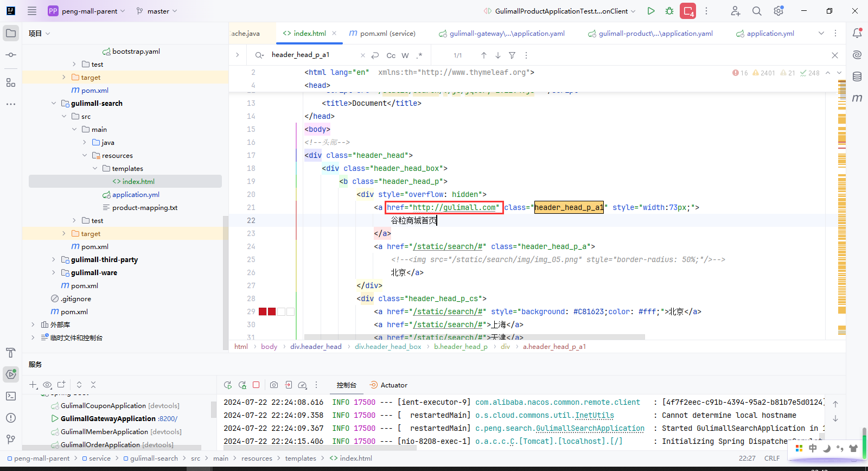The image size is (868, 471).
Task: Open the AI assistant spiral icon
Action: click(857, 55)
